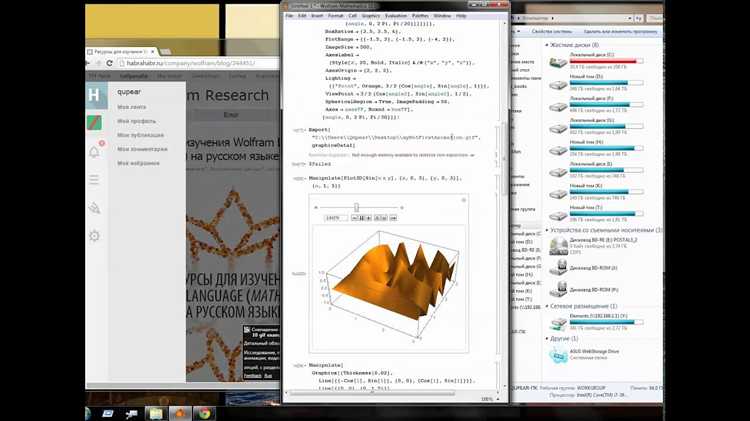Click Удалить или изменить программу button
This screenshot has height=421, width=750.
point(620,32)
